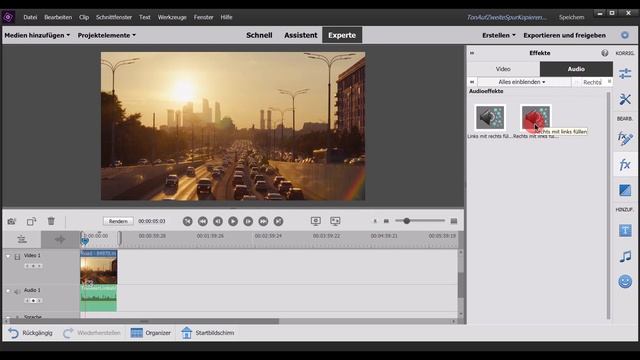Select the fx Effects panel icon
The height and width of the screenshot is (360, 640).
625,165
